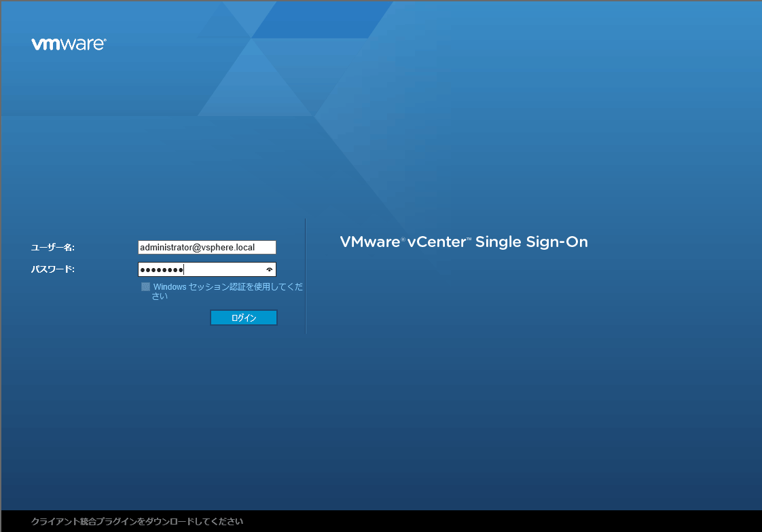Click the ログイン button
762x532 pixels.
tap(243, 318)
